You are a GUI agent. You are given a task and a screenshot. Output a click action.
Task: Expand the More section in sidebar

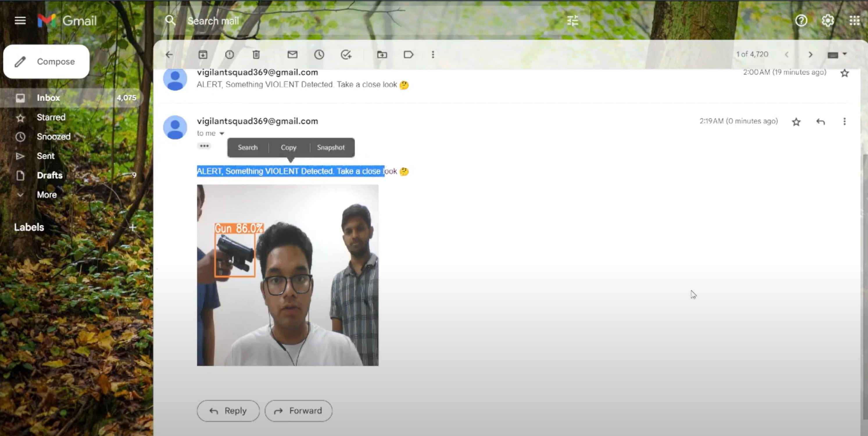pyautogui.click(x=46, y=195)
